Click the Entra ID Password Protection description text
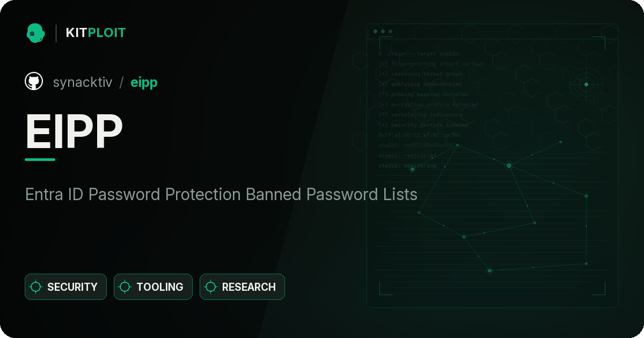 click(221, 194)
